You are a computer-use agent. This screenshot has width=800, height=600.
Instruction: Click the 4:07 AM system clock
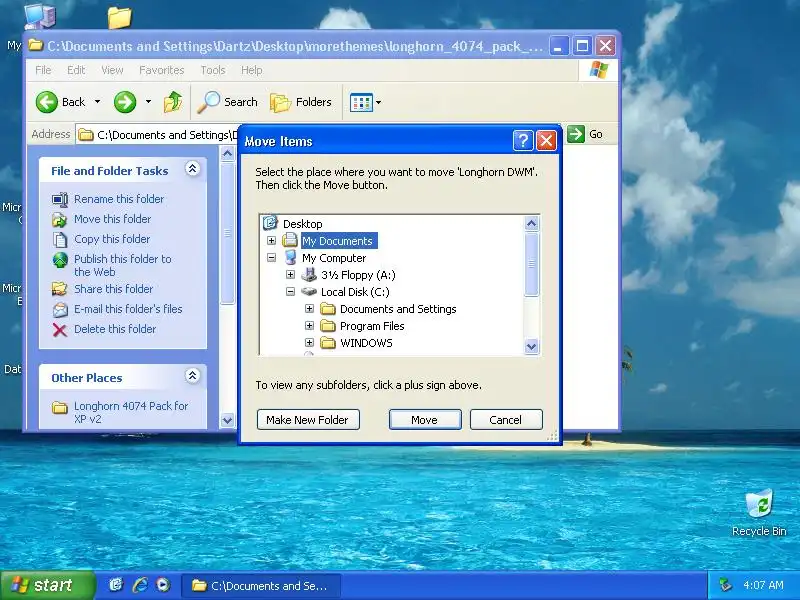click(x=763, y=585)
